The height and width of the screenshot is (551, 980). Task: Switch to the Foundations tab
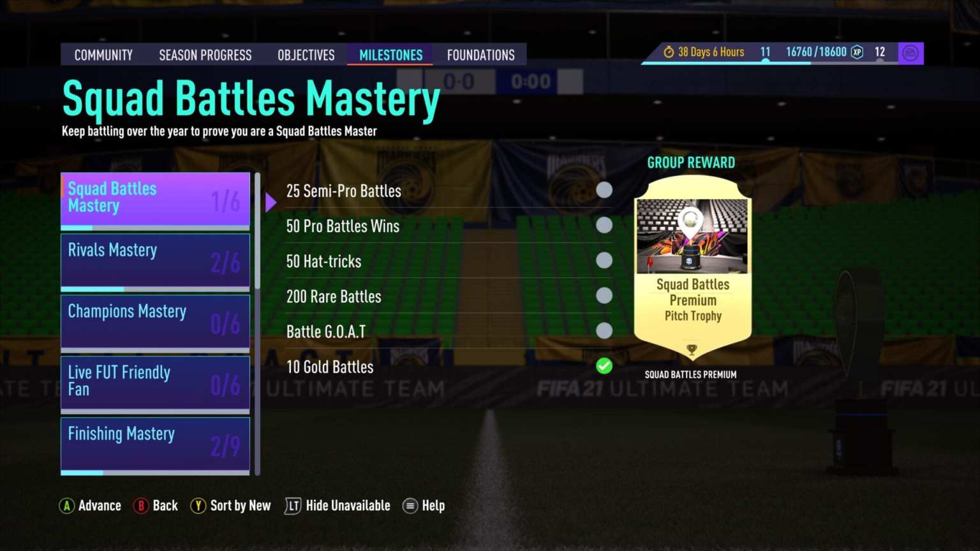point(480,55)
